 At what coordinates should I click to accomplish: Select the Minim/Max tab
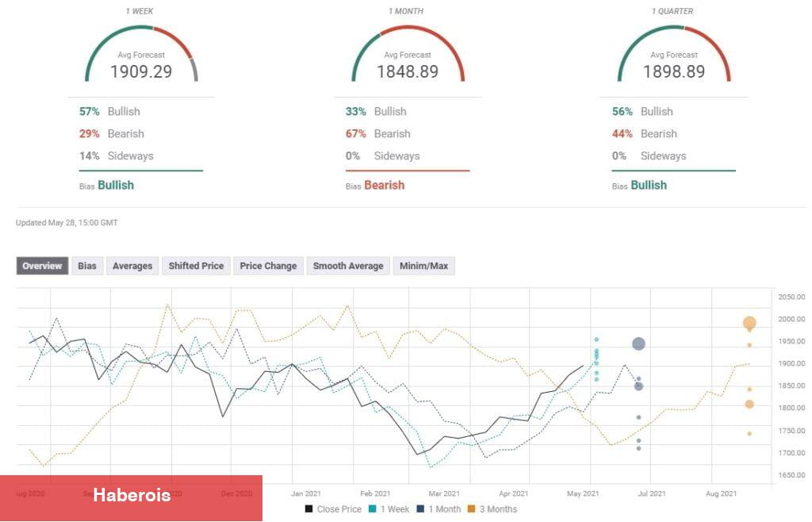[423, 266]
